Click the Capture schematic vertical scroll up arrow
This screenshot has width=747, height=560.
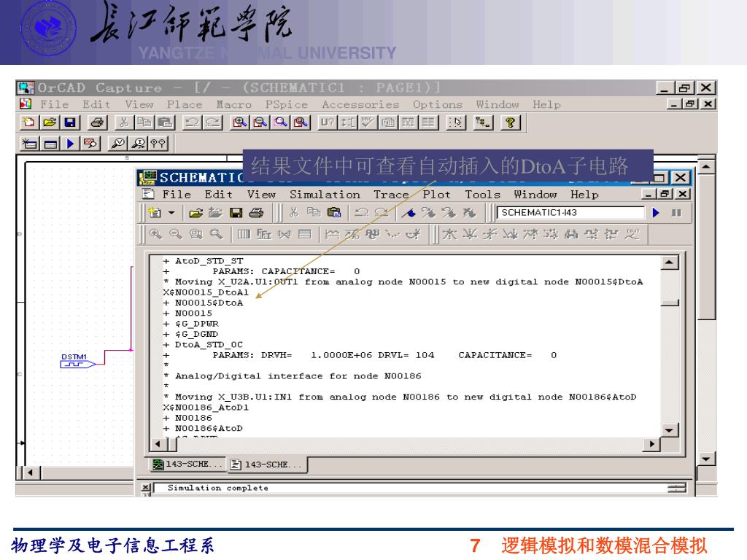click(x=706, y=167)
